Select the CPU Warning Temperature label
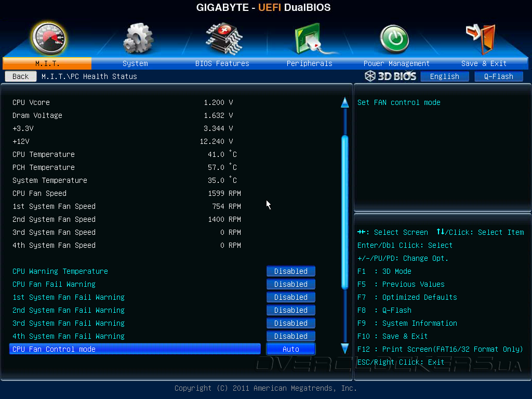 tap(60, 271)
